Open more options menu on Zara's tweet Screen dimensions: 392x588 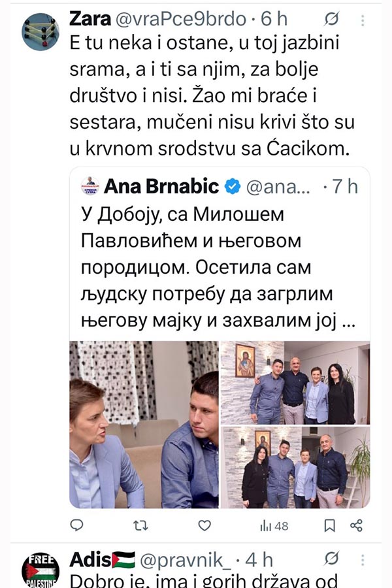[x=363, y=20]
